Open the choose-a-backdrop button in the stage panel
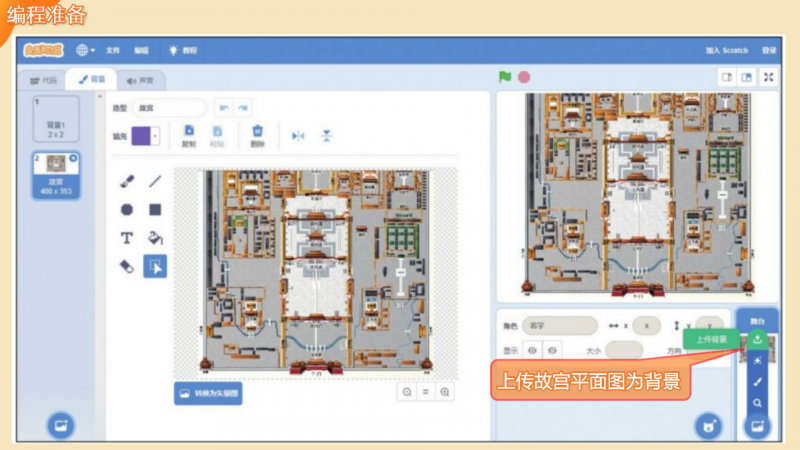The height and width of the screenshot is (450, 800). click(757, 426)
